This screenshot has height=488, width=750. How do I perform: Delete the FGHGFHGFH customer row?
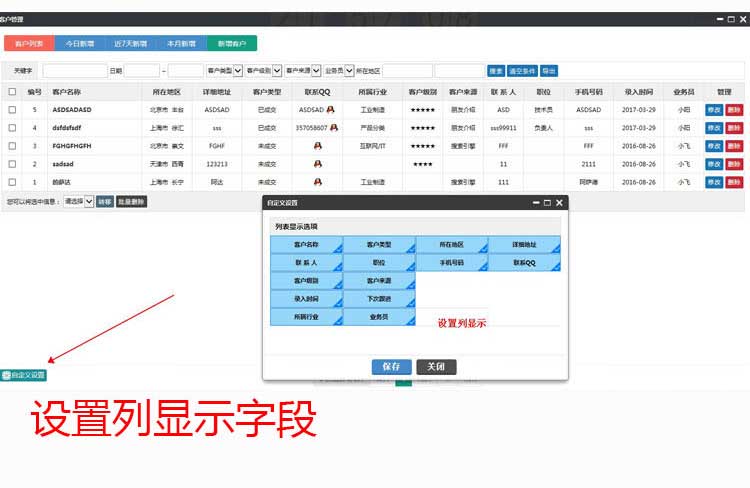pos(734,146)
